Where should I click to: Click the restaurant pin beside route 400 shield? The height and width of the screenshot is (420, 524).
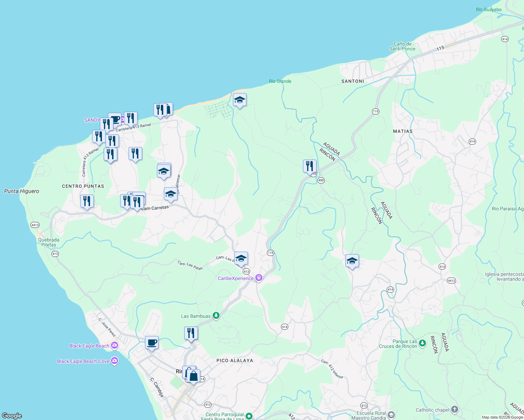coord(309,166)
